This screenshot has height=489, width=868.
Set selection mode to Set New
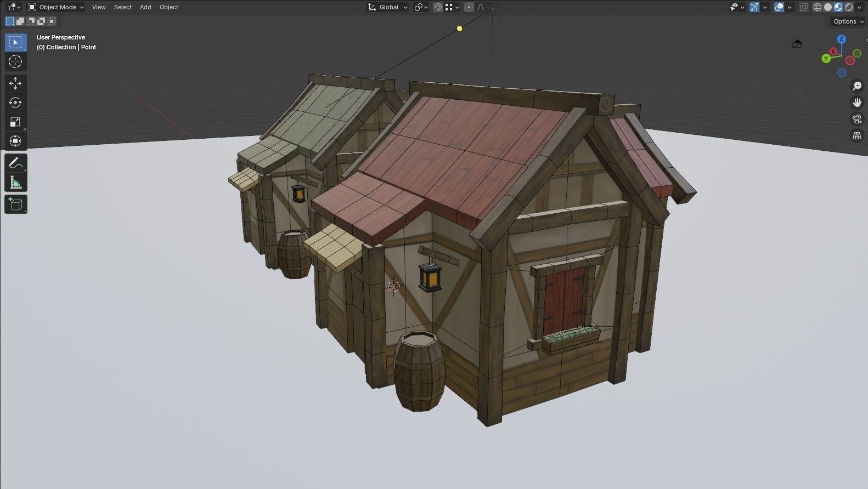tap(10, 21)
